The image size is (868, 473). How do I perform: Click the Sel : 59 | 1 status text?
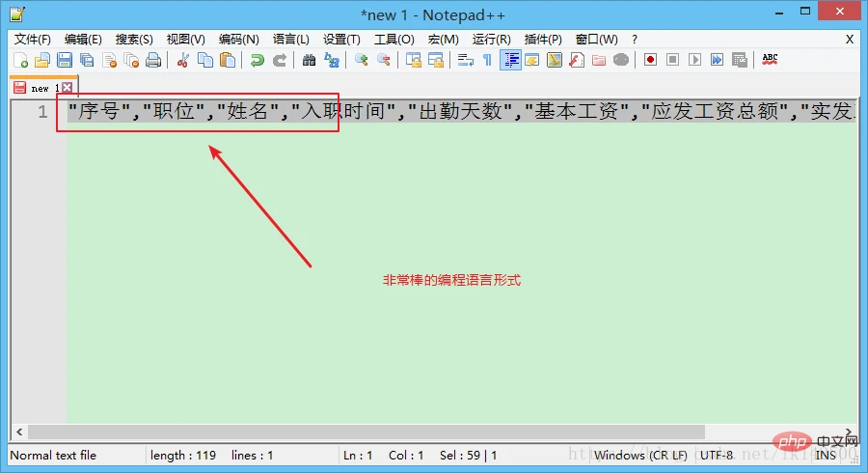tap(469, 456)
